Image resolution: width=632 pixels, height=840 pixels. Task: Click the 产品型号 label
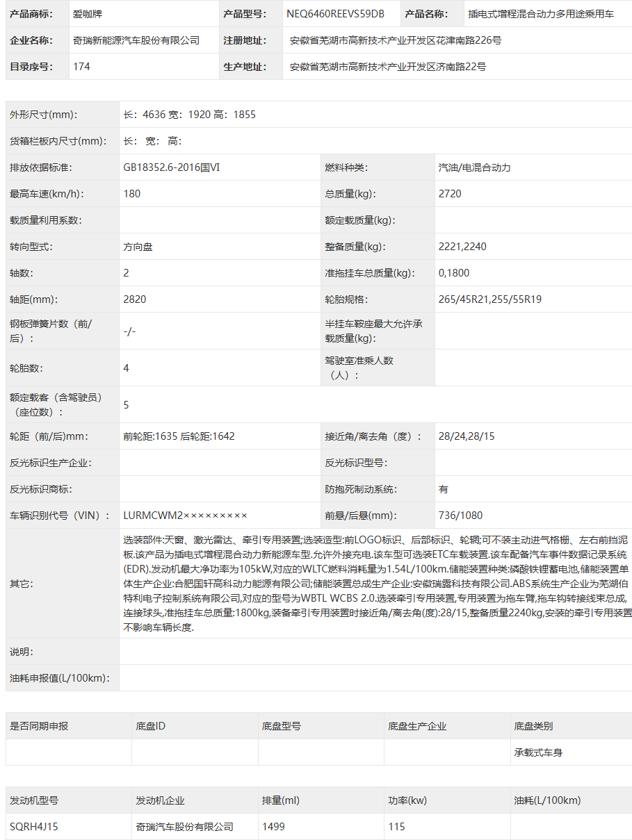click(245, 13)
